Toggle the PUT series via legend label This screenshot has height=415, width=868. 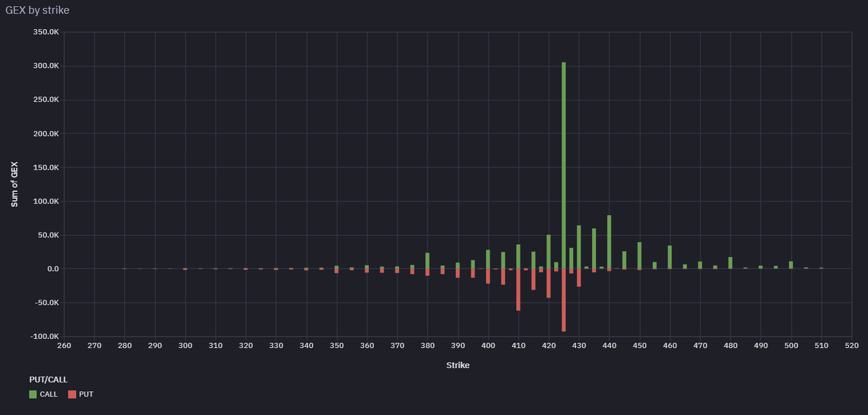(x=86, y=394)
